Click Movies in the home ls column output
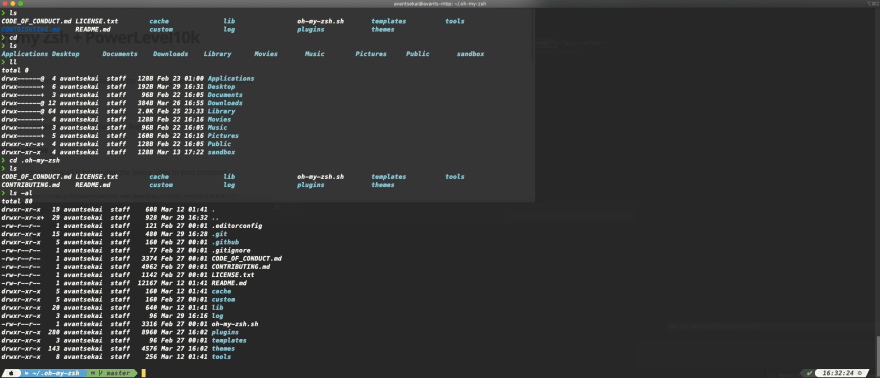This screenshot has height=378, width=880. click(266, 54)
